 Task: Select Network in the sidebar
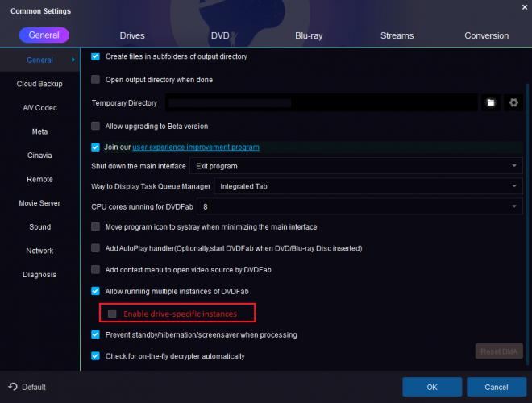(39, 251)
